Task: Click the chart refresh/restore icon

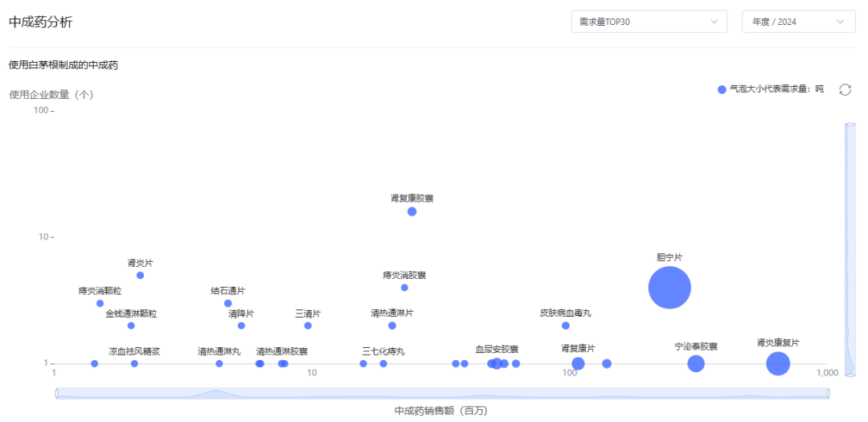Action: pyautogui.click(x=845, y=90)
